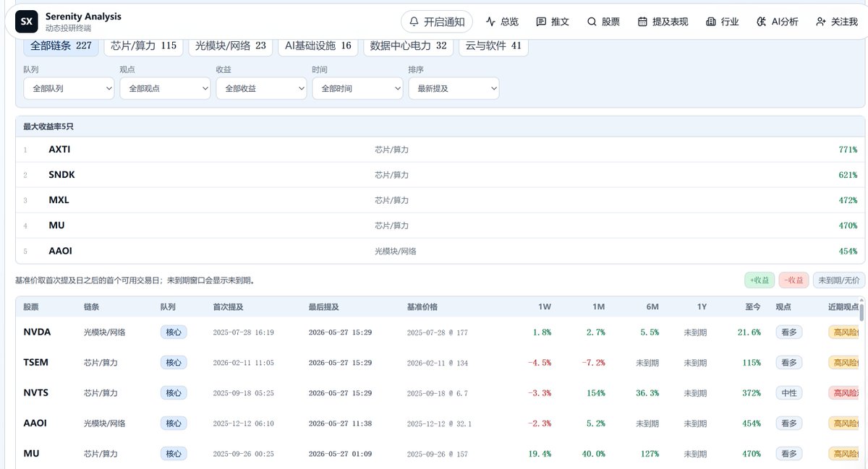
Task: Click SNDK in the top returns list
Action: (x=61, y=175)
